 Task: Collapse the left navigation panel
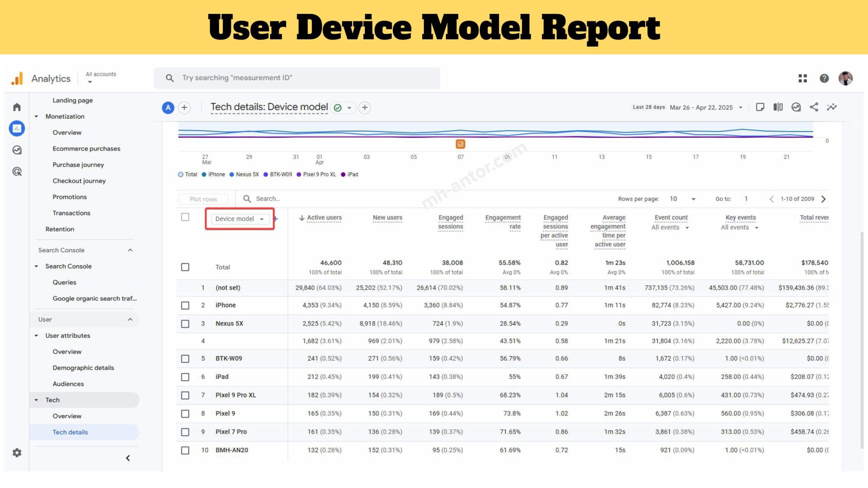[128, 458]
